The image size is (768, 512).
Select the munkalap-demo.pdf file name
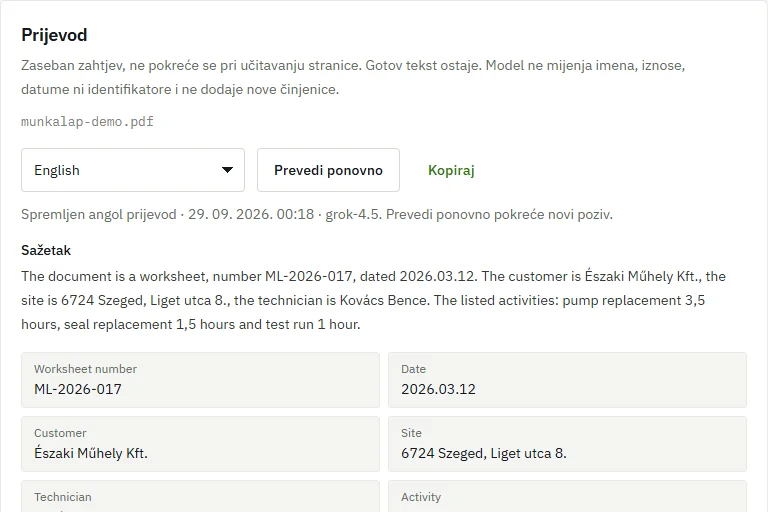87,122
